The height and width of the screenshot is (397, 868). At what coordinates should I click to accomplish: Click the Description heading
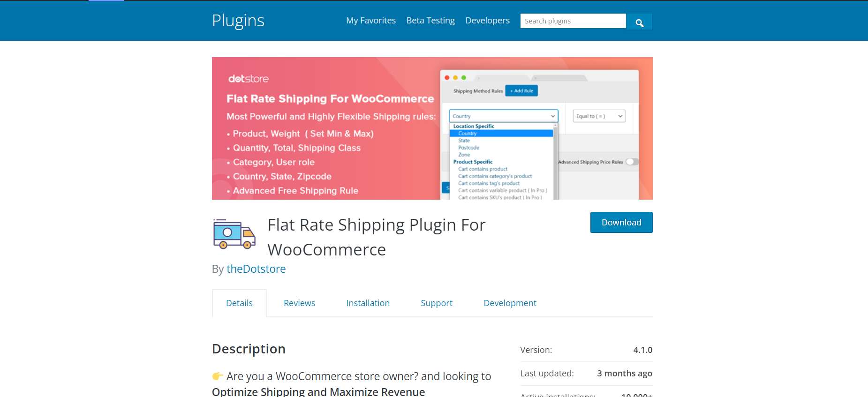tap(249, 349)
